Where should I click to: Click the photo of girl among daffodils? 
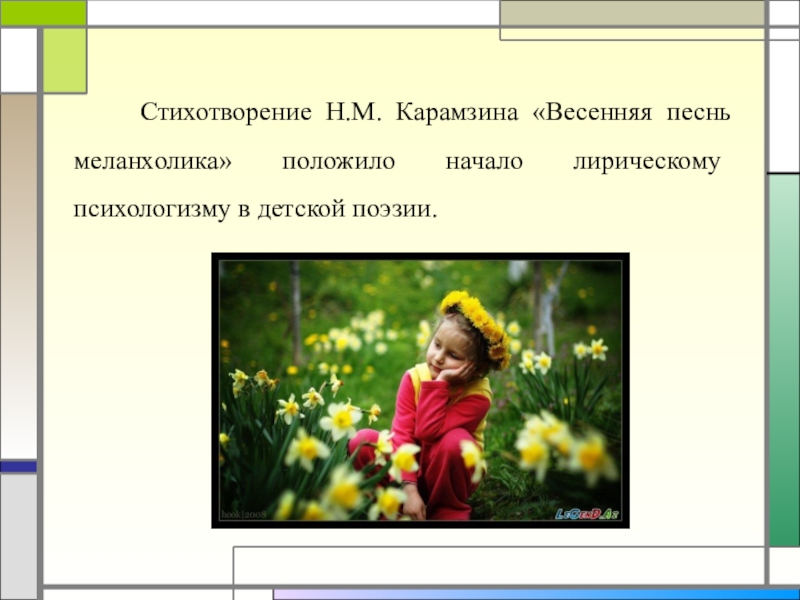pyautogui.click(x=420, y=390)
